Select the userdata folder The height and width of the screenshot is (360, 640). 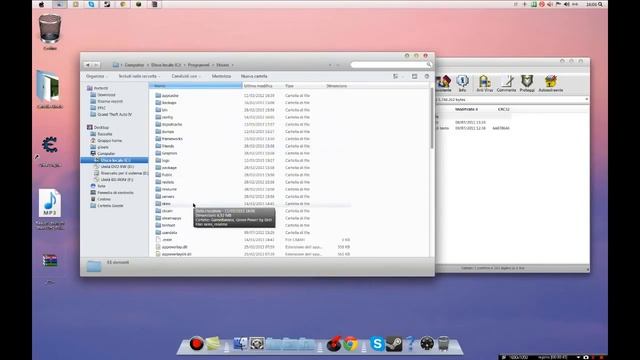click(169, 232)
